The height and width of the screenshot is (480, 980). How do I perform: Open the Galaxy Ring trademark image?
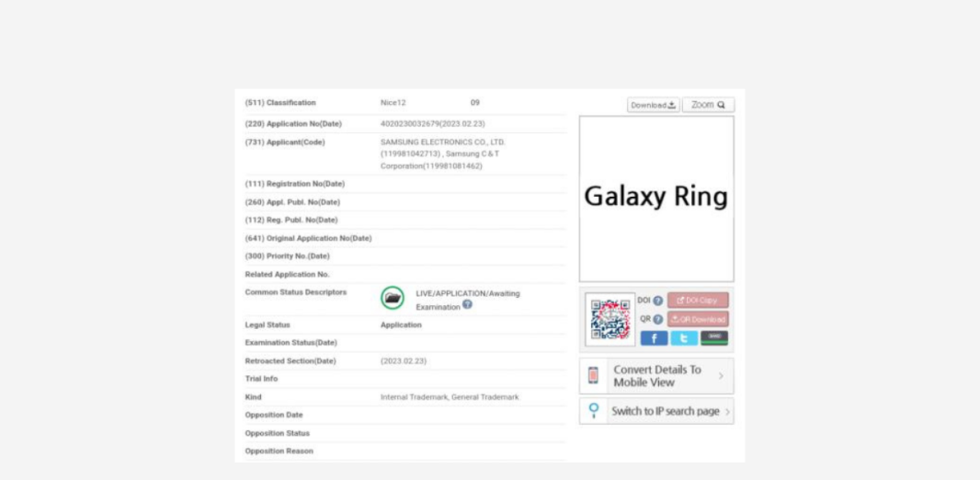pyautogui.click(x=656, y=199)
